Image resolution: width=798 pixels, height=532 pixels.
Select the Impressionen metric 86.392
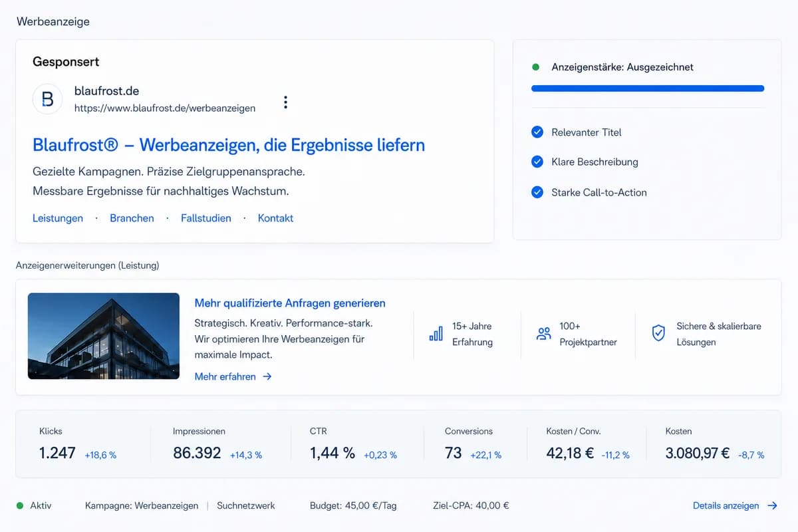[197, 453]
